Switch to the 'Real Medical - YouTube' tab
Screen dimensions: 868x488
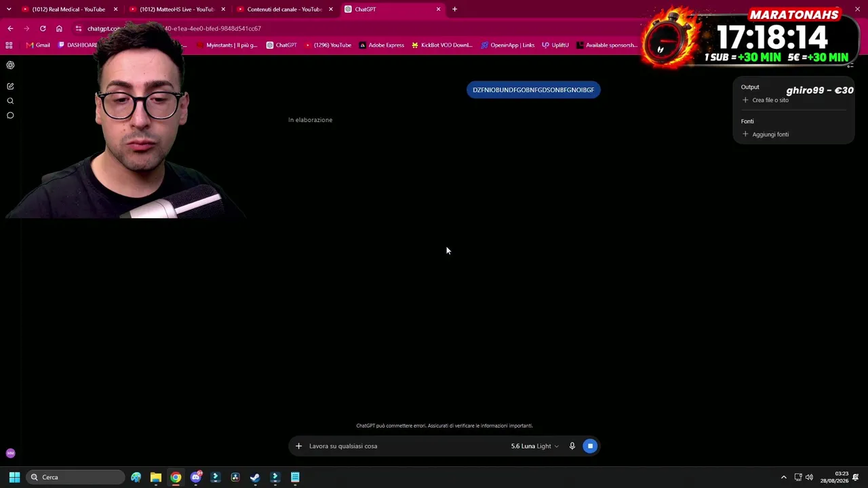(x=68, y=9)
